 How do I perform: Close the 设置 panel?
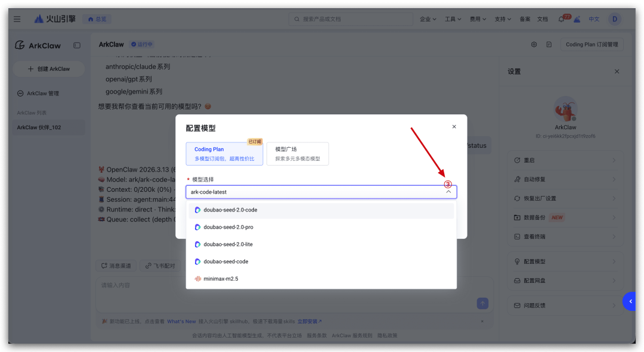(617, 71)
